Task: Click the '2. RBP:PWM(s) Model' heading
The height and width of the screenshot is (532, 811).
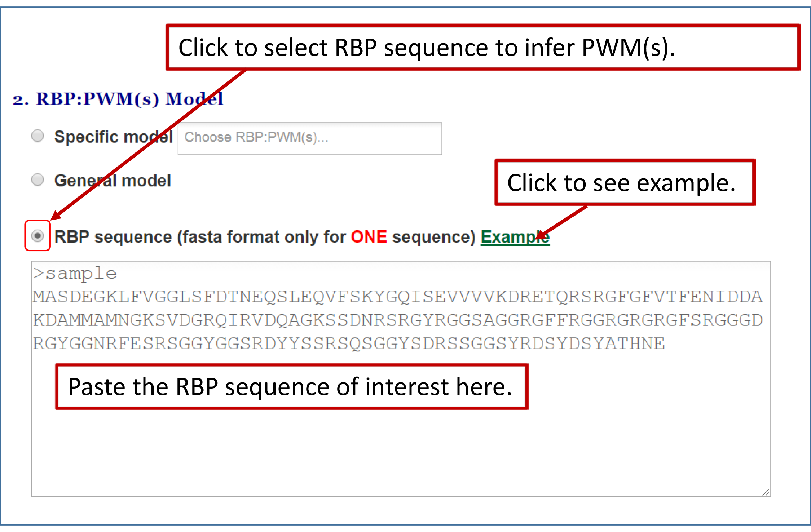Action: [x=118, y=99]
